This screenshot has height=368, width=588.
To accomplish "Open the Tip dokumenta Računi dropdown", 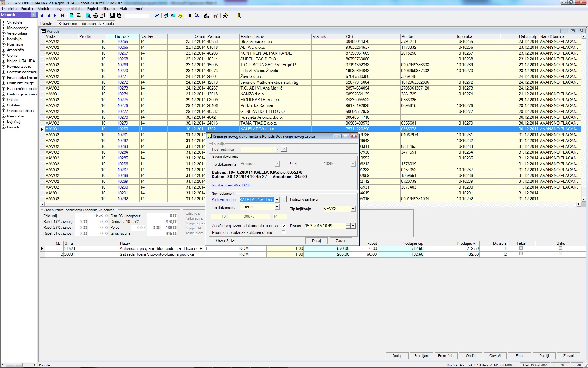I will click(x=277, y=207).
